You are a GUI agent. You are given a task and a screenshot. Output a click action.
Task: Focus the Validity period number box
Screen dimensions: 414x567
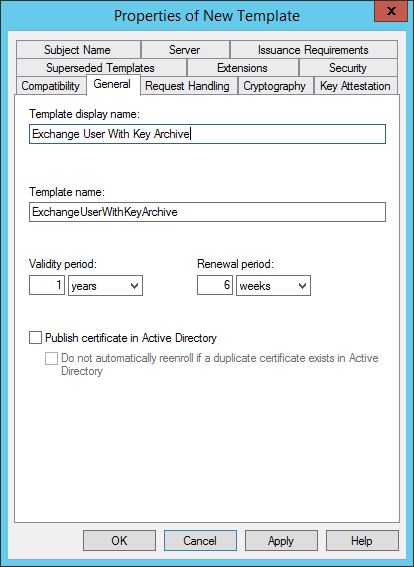[x=47, y=285]
